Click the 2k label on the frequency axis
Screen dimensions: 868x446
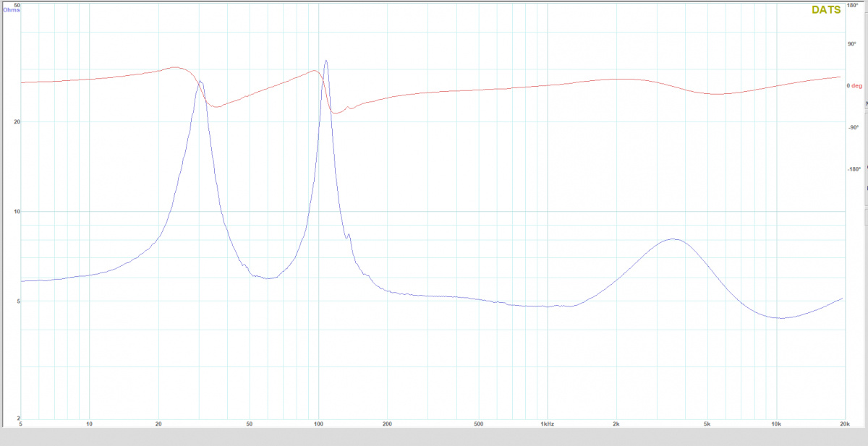pos(616,423)
